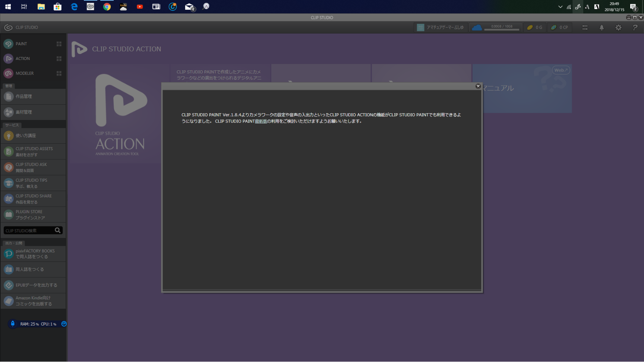Open 素材管理 (manage materials)
The height and width of the screenshot is (362, 644).
(33, 112)
